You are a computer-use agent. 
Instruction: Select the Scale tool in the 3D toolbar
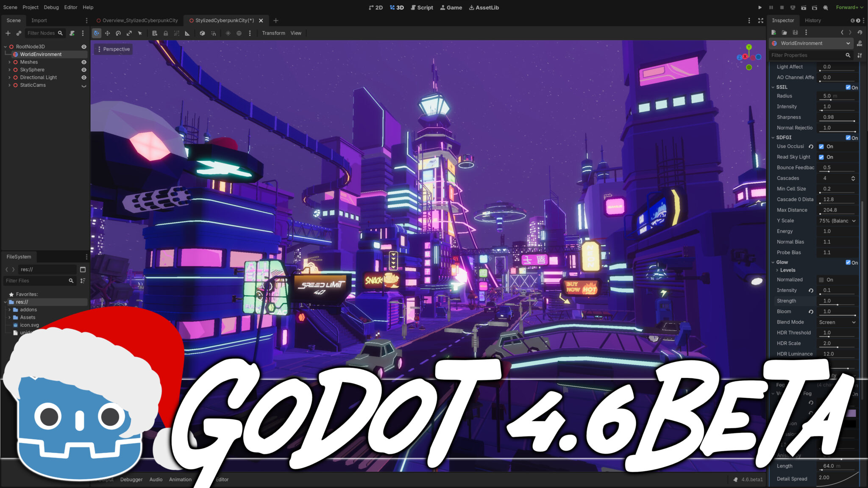pos(130,33)
